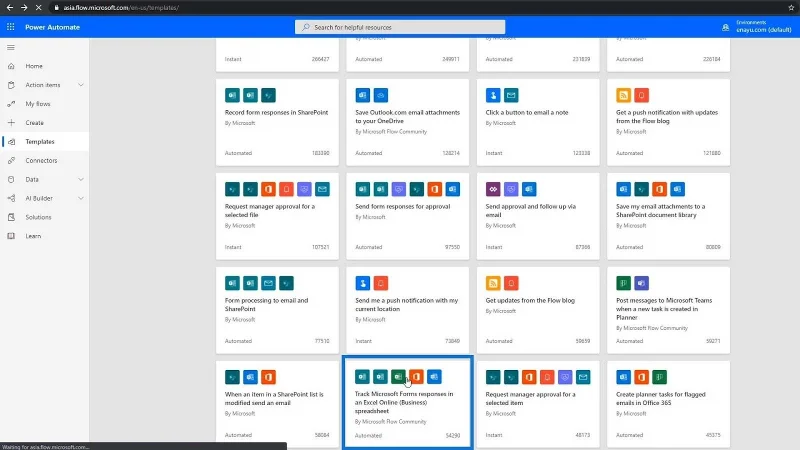This screenshot has width=800, height=450.
Task: Open Record form responses in SharePoint template
Action: (277, 122)
